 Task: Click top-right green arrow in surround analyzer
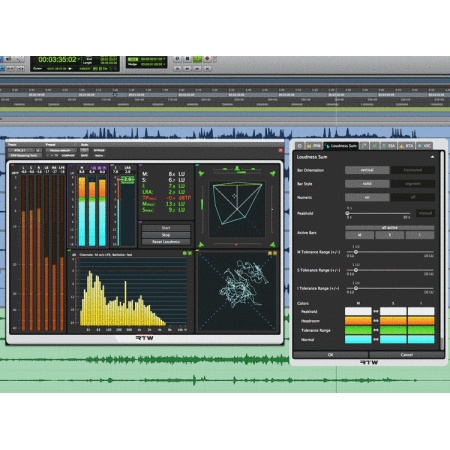(273, 174)
